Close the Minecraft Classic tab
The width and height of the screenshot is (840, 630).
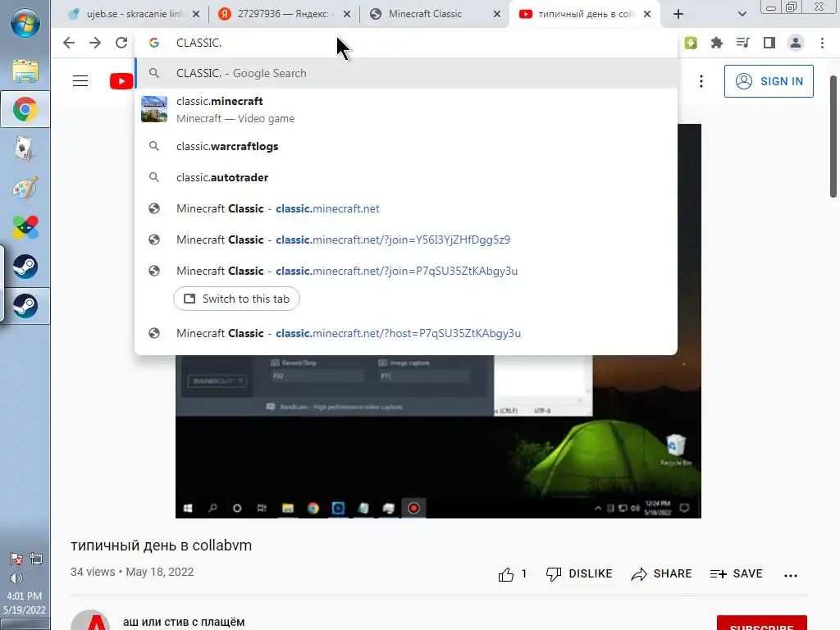(497, 15)
